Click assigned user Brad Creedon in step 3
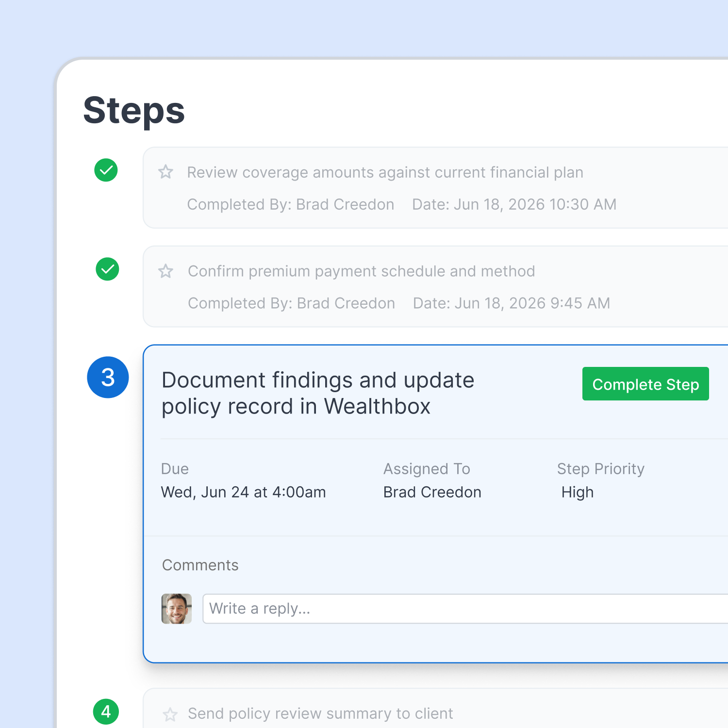This screenshot has width=728, height=728. click(x=432, y=492)
